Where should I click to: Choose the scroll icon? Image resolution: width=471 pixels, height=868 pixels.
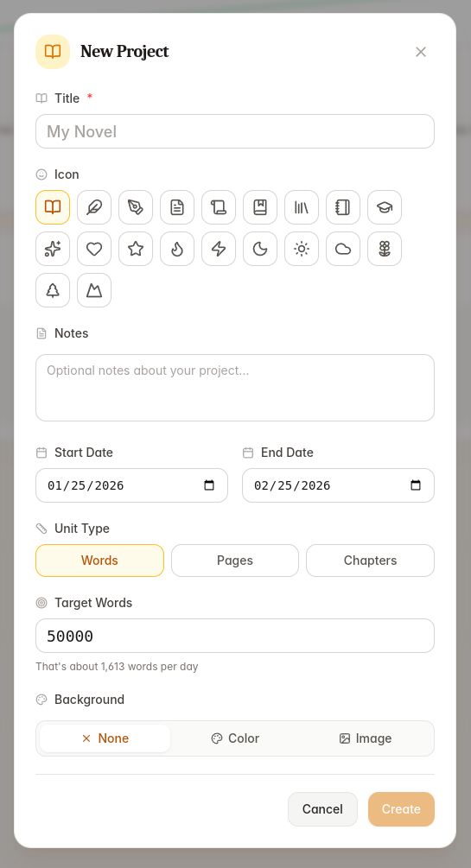(219, 207)
